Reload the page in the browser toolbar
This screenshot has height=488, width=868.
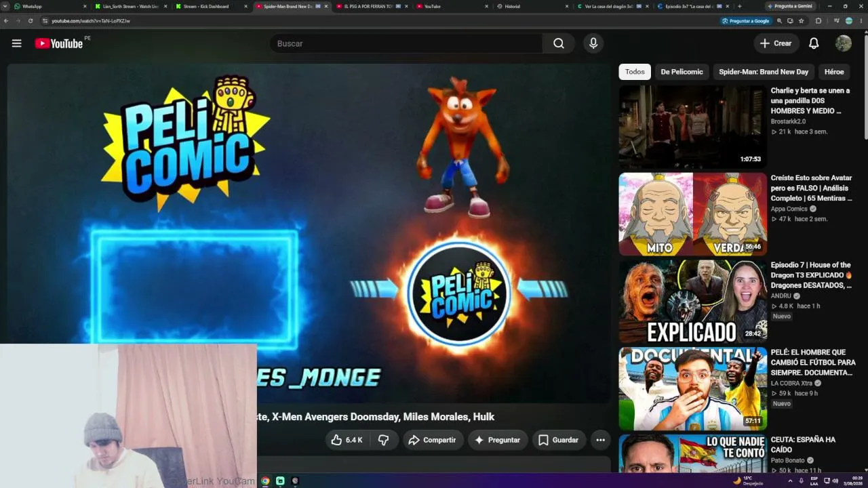31,21
